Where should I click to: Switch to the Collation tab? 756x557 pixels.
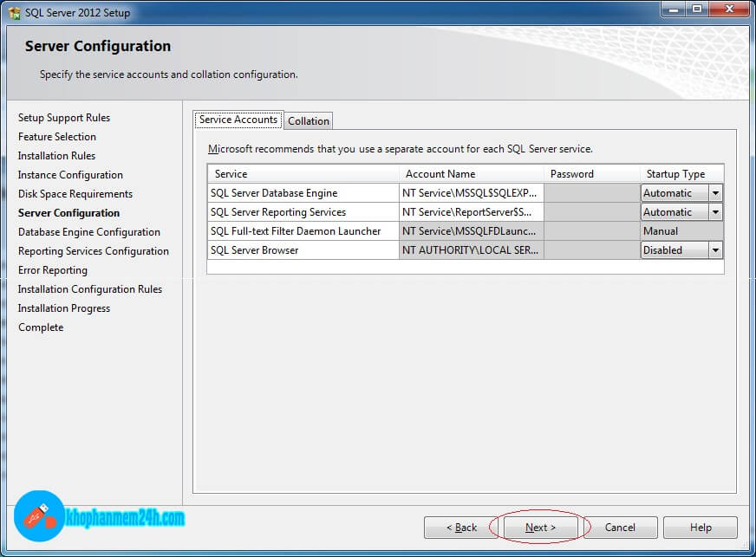coord(309,121)
